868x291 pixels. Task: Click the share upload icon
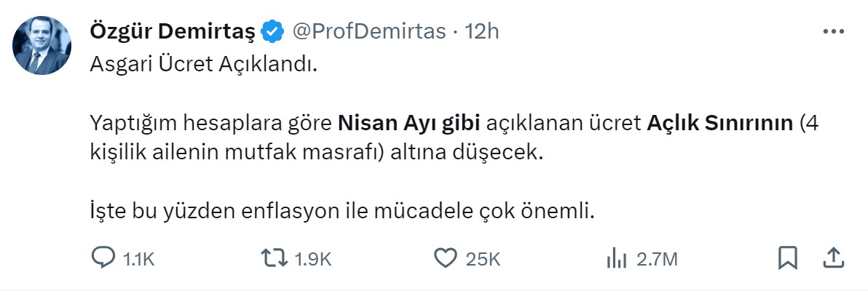[x=835, y=258]
